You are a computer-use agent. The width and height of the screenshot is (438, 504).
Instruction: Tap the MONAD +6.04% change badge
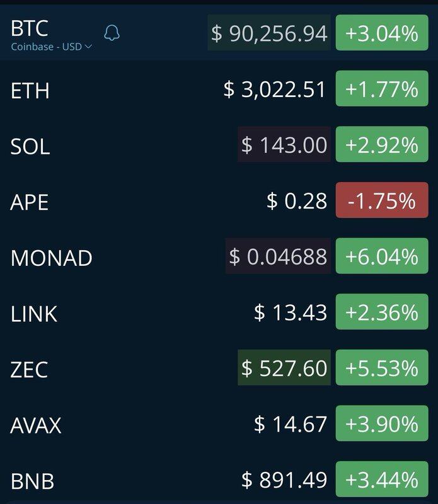pos(381,256)
